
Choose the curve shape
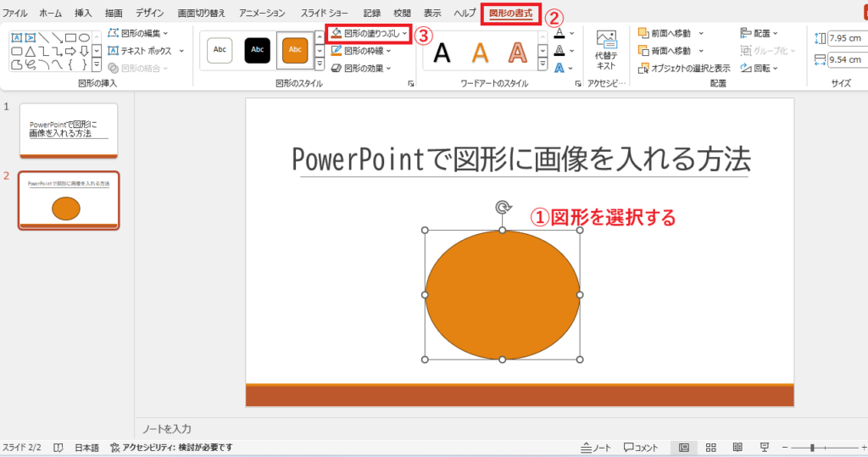57,64
